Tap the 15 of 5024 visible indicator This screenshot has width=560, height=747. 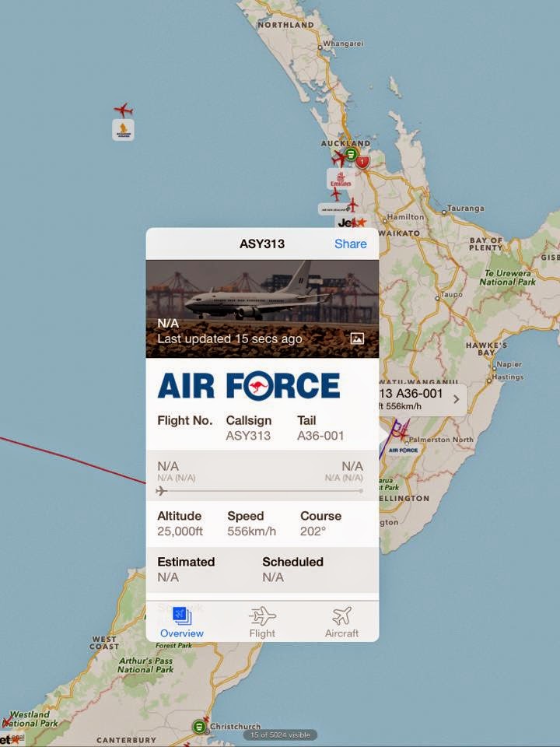click(x=280, y=735)
